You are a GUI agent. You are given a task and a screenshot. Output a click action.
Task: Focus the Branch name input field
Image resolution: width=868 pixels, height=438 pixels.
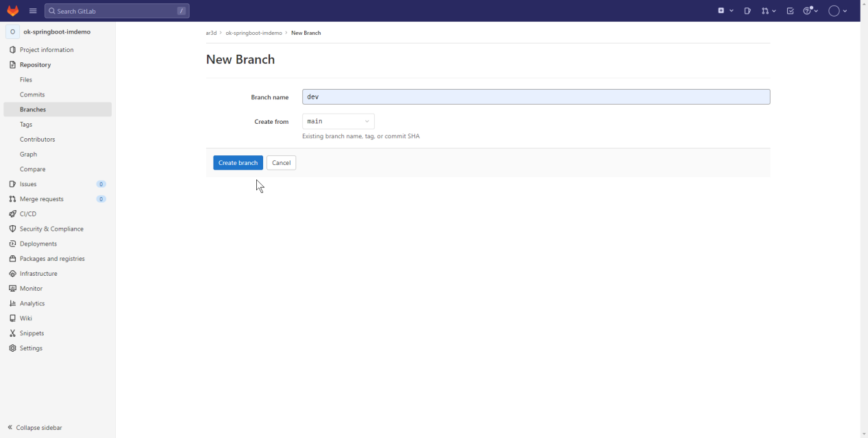[x=536, y=97]
